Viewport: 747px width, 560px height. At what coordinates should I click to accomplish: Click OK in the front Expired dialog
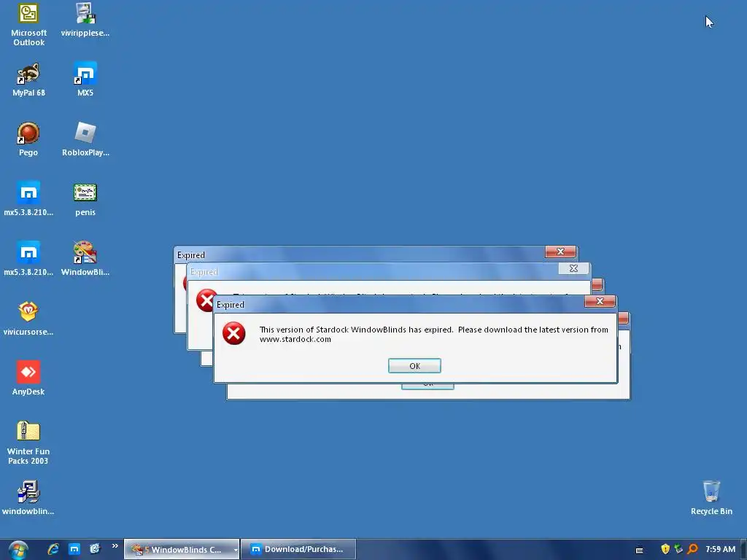414,366
